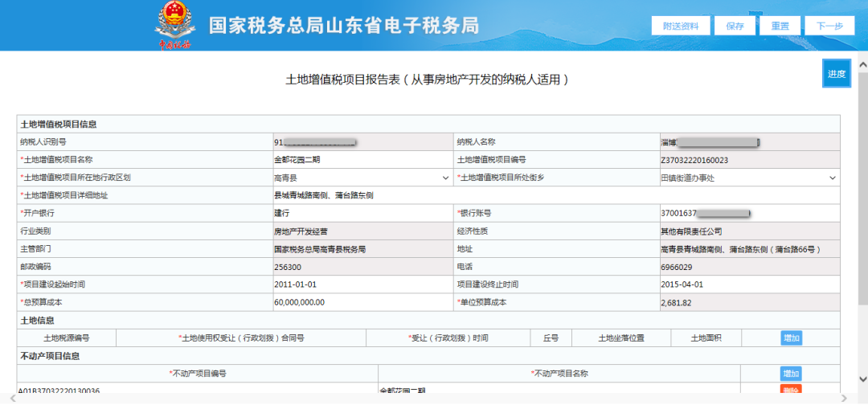Click the project name field 金都花园二期

pyautogui.click(x=360, y=160)
